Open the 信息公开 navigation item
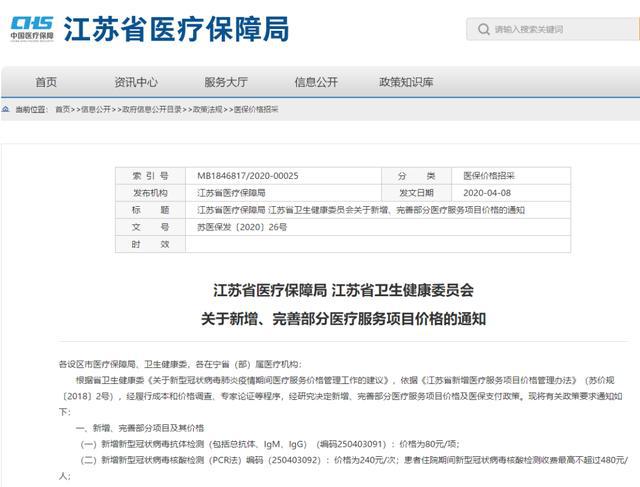 coord(316,82)
